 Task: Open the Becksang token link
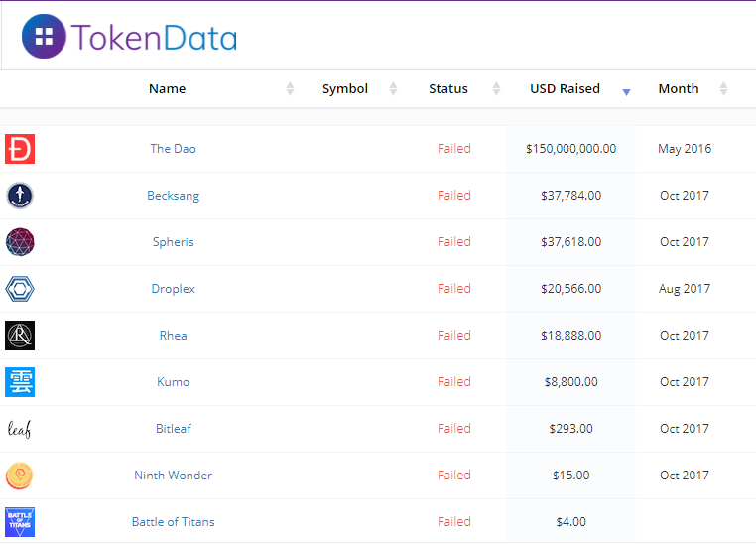173,196
